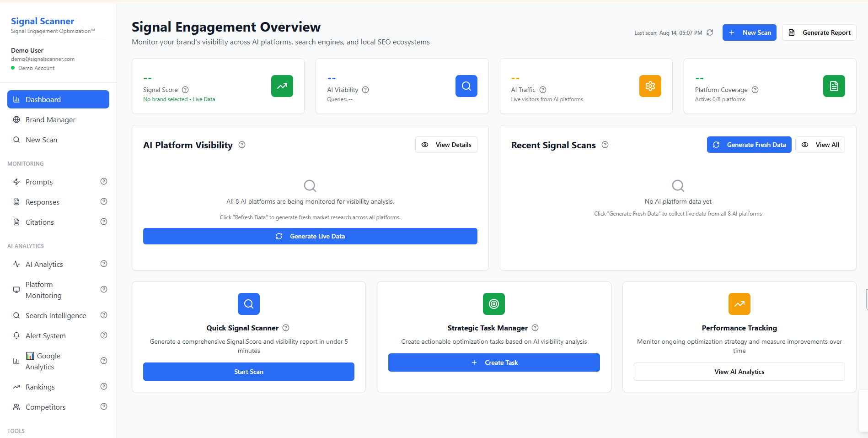Open View AI Analytics under Performance Tracking

739,371
